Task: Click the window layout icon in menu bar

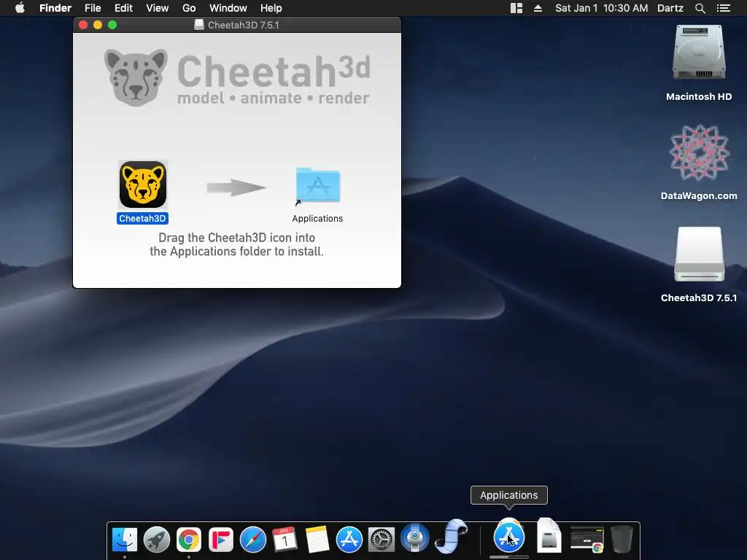Action: coord(516,8)
